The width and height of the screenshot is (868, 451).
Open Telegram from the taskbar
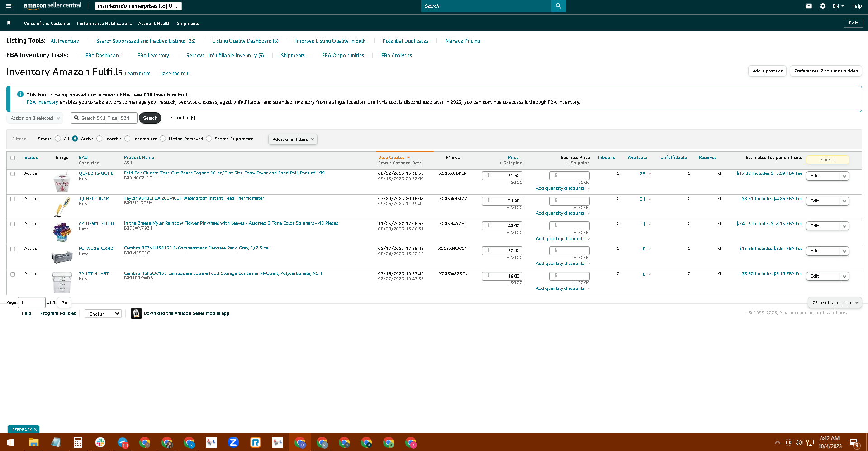coord(123,442)
